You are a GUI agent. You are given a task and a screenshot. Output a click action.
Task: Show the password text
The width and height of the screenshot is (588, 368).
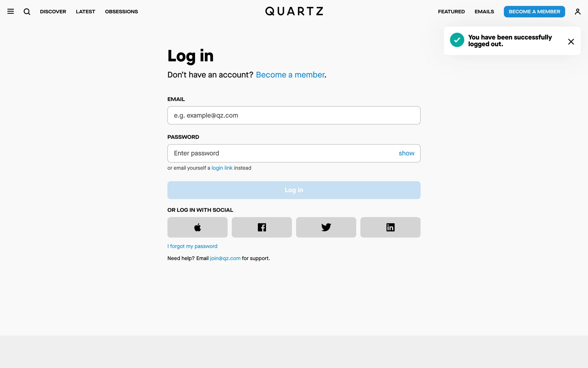pyautogui.click(x=406, y=153)
